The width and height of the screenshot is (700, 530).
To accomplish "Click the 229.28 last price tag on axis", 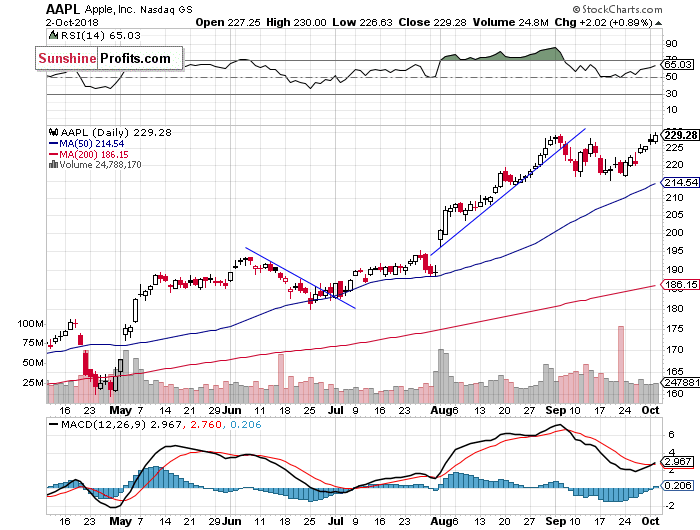I will click(x=680, y=135).
